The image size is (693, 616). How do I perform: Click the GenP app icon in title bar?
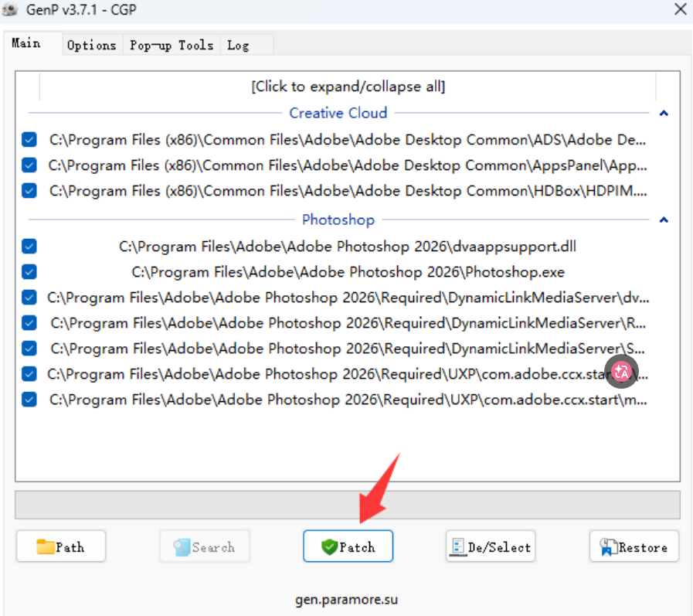(10, 10)
